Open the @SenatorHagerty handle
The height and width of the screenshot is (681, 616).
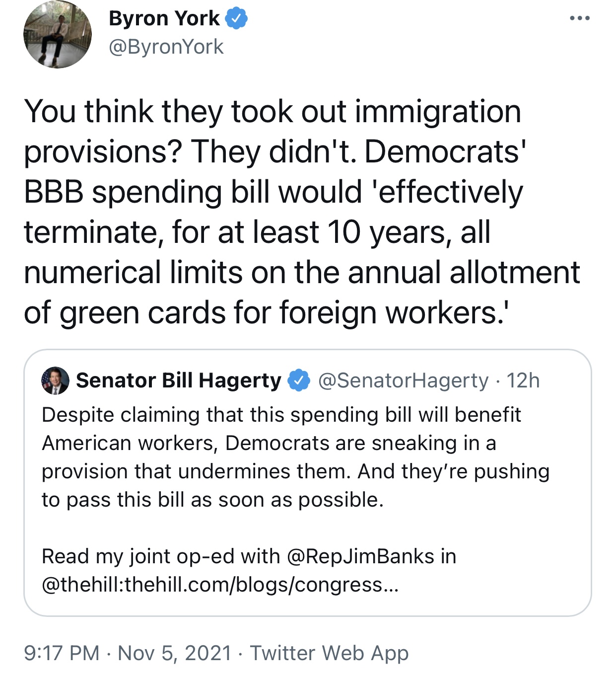[x=403, y=380]
